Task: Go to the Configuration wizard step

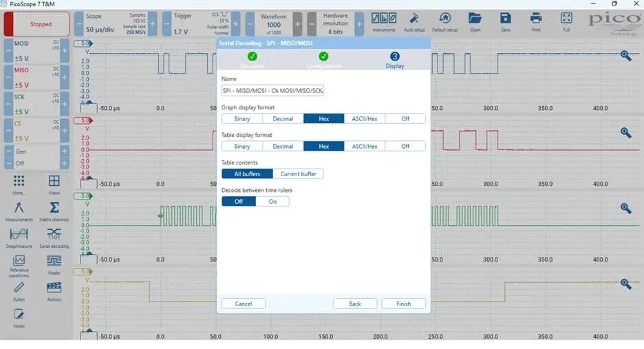Action: 323,60
